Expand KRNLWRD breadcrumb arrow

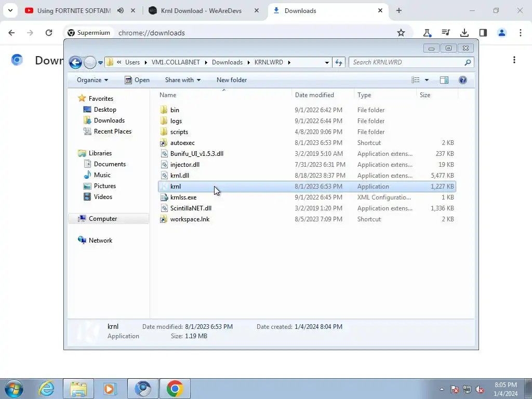pyautogui.click(x=289, y=62)
